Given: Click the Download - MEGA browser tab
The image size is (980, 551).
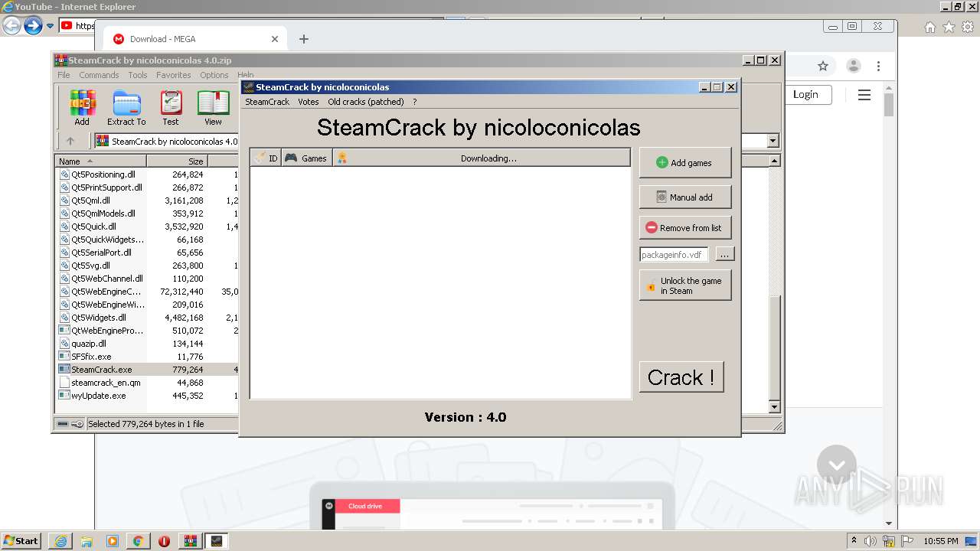Looking at the screenshot, I should pos(195,39).
